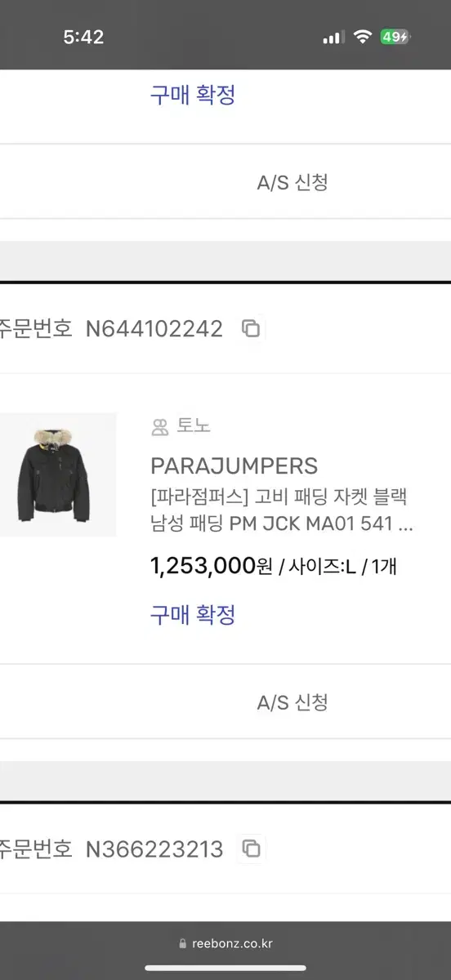Viewport: 451px width, 980px height.
Task: Tap the 5:42 clock in status bar
Action: pyautogui.click(x=83, y=37)
